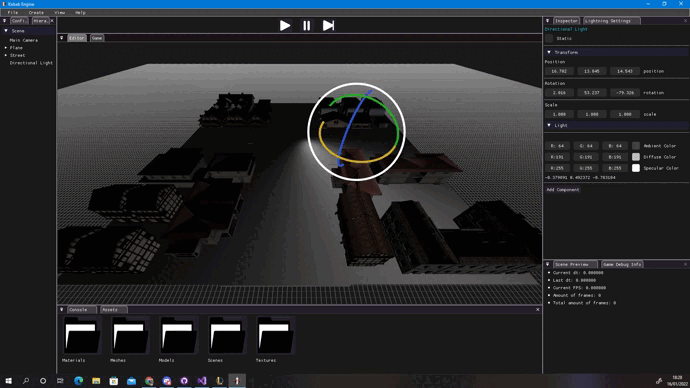The height and width of the screenshot is (388, 690).
Task: Open the Scenes folder
Action: [228, 336]
